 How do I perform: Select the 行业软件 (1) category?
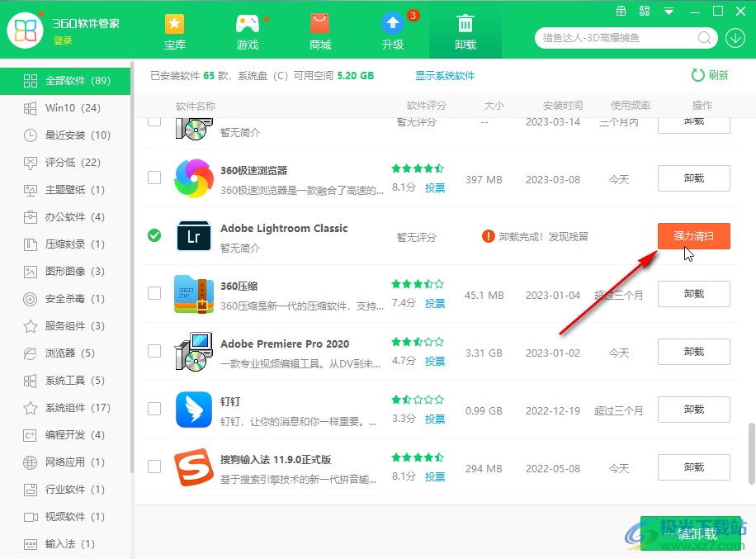coord(65,490)
